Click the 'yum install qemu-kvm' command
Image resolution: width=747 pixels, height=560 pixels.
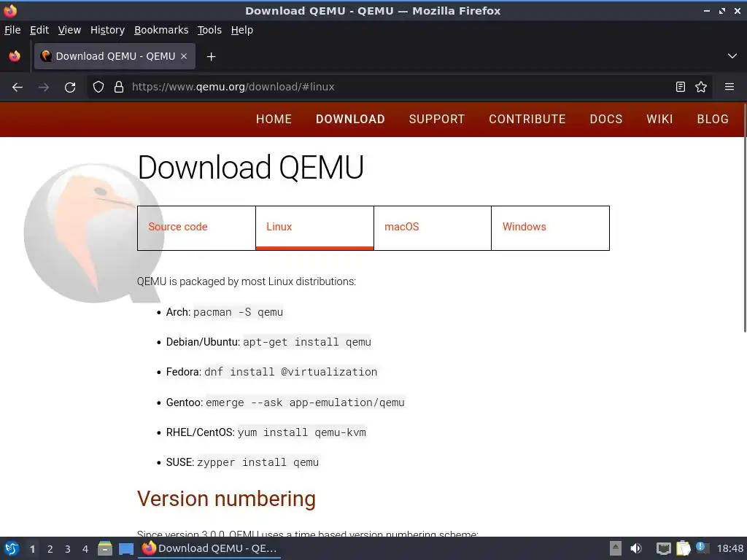pos(302,432)
